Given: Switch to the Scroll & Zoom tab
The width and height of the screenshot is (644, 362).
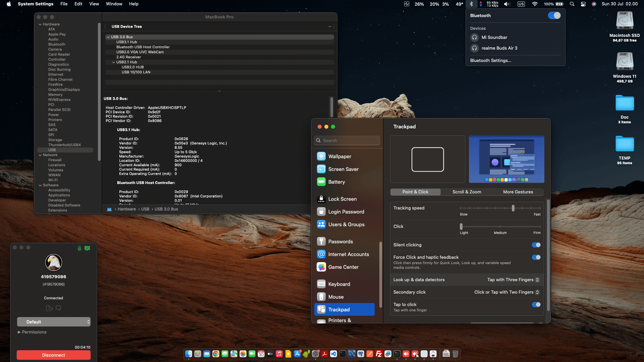Looking at the screenshot, I should 467,192.
